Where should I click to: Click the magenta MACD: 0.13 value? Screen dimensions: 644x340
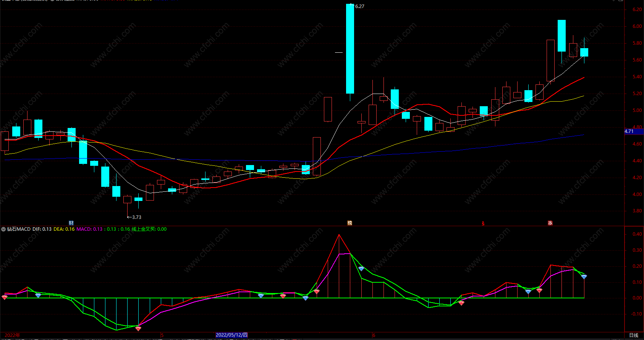point(89,229)
